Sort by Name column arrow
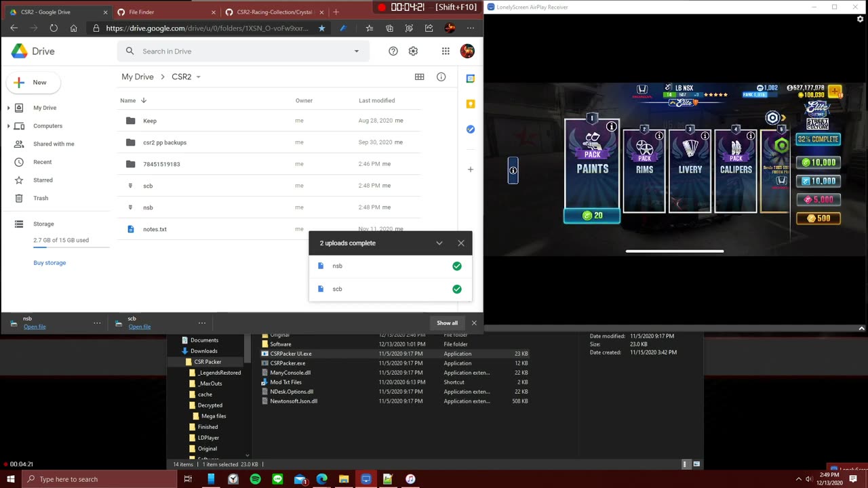 pos(143,100)
